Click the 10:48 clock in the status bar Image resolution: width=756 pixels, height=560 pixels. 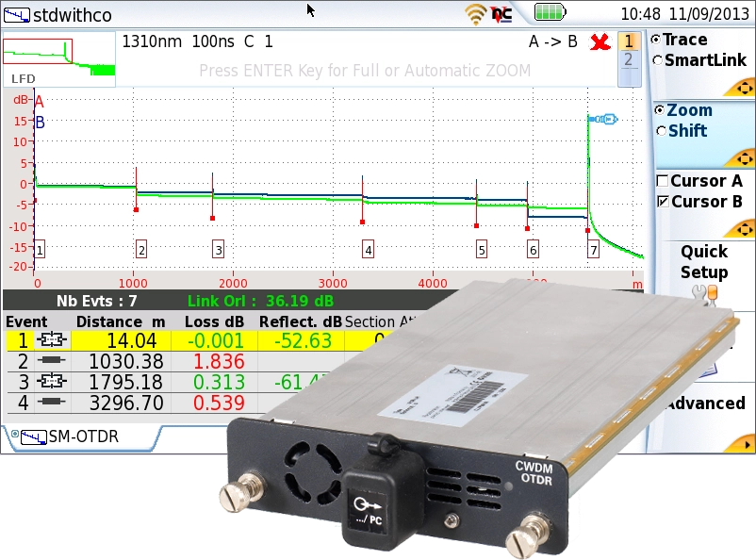[x=640, y=13]
